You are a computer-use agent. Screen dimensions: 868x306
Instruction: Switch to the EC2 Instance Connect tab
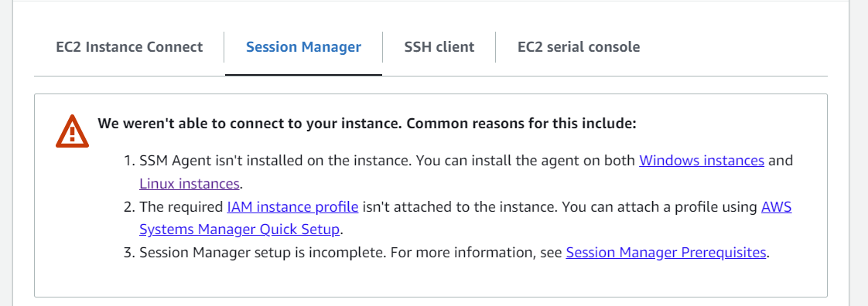click(129, 47)
